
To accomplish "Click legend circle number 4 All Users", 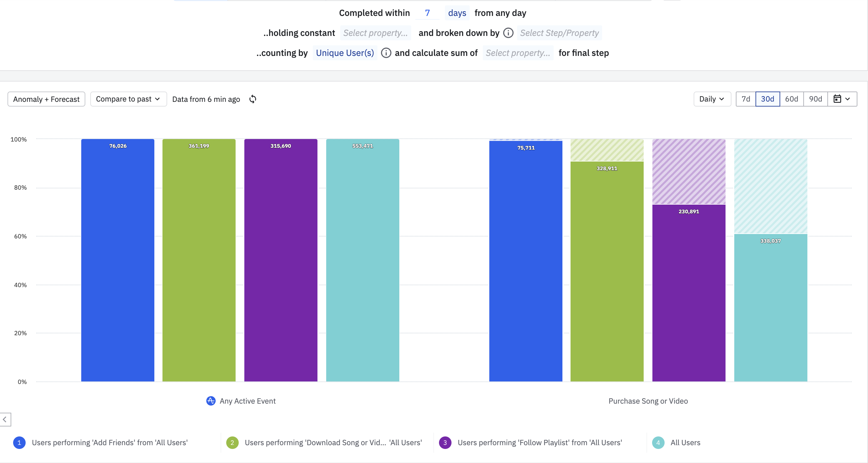I will click(658, 443).
